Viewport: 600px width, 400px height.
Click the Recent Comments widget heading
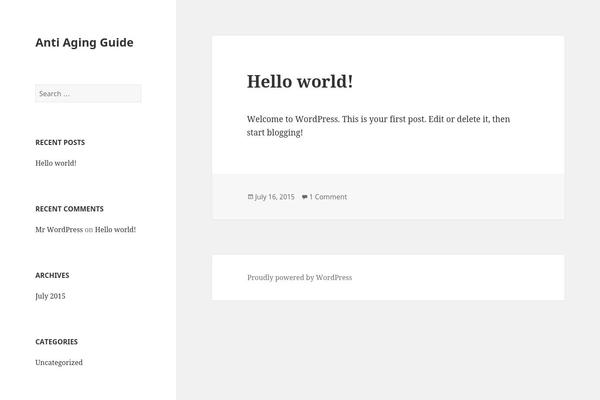coord(69,209)
